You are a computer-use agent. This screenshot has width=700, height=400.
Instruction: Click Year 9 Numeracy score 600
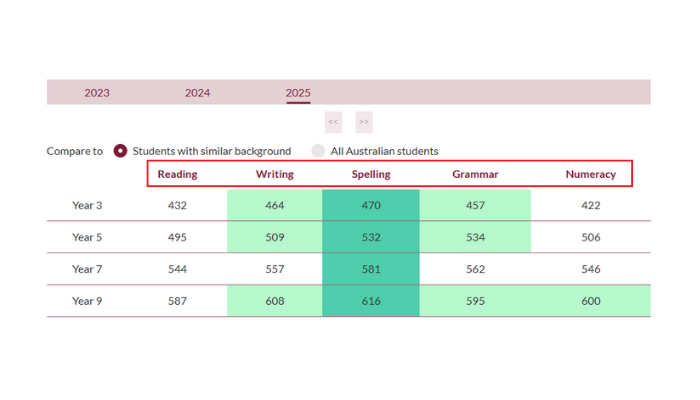click(590, 301)
